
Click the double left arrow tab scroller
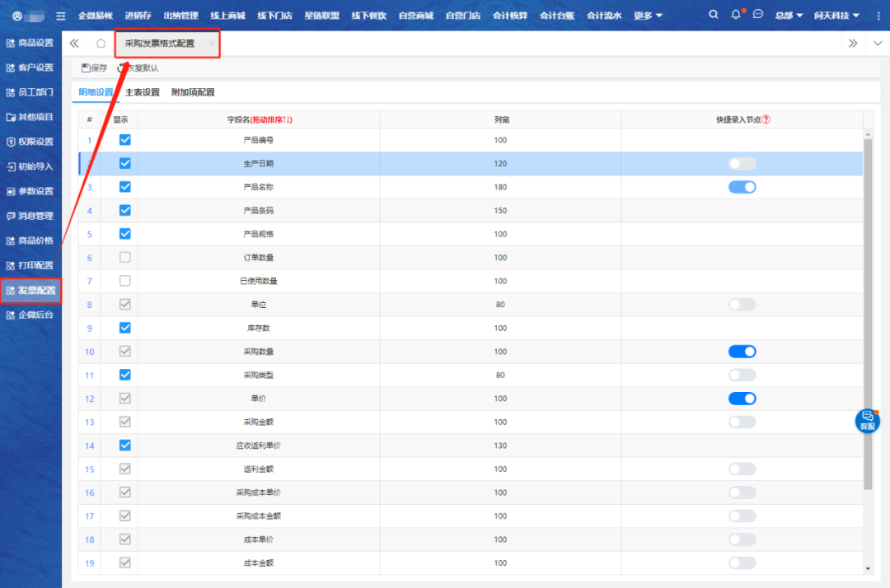pyautogui.click(x=74, y=44)
